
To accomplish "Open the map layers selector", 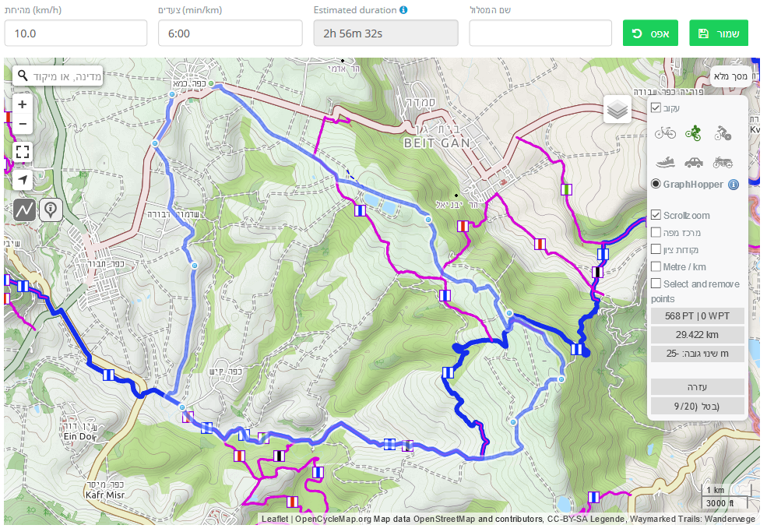I will pyautogui.click(x=617, y=109).
